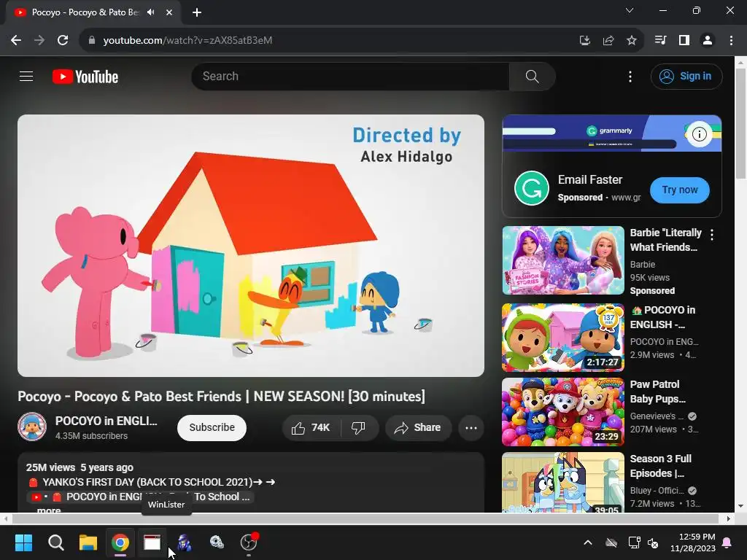The width and height of the screenshot is (747, 560).
Task: Share the Pocoyo video
Action: click(x=418, y=427)
